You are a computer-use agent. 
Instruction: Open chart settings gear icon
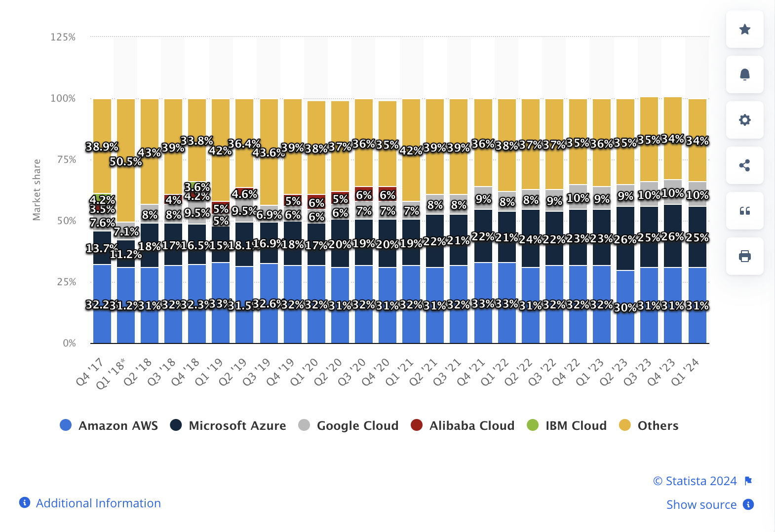pyautogui.click(x=745, y=120)
